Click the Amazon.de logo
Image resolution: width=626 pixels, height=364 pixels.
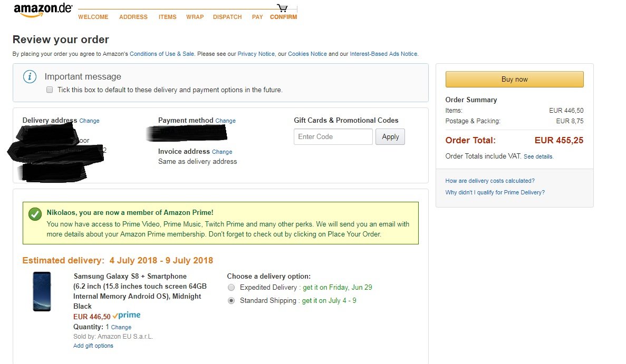point(42,10)
